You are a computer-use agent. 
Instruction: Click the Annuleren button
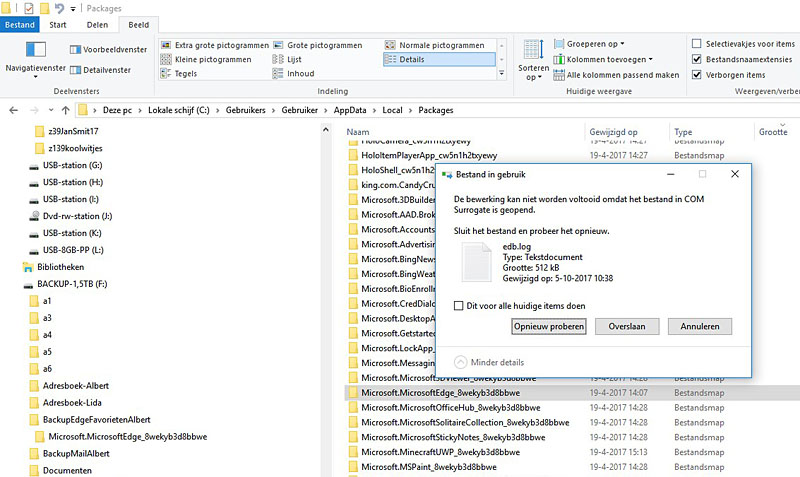[x=699, y=326]
